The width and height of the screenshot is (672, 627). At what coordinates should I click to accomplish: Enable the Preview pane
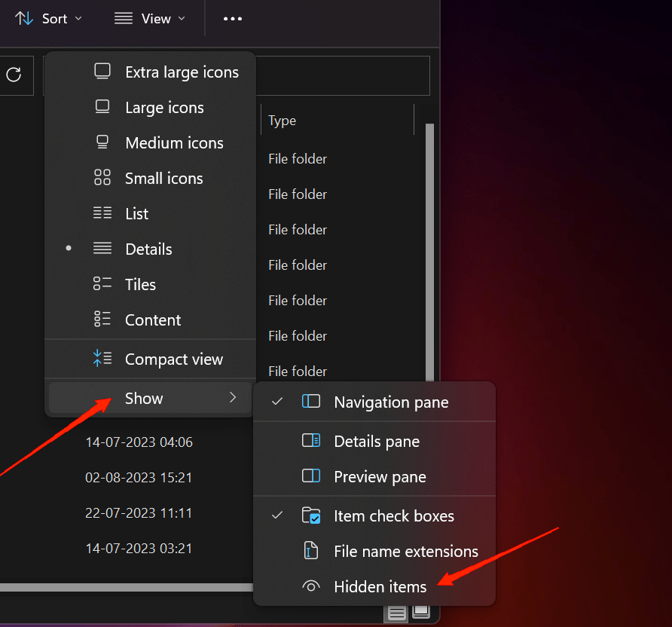(x=380, y=477)
